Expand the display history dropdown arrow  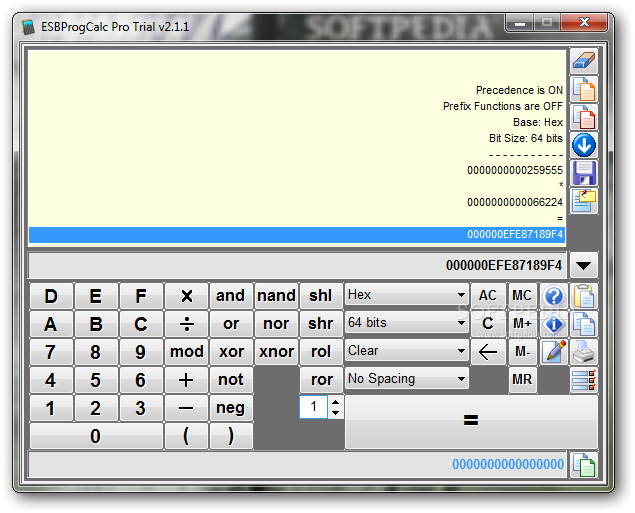[584, 265]
